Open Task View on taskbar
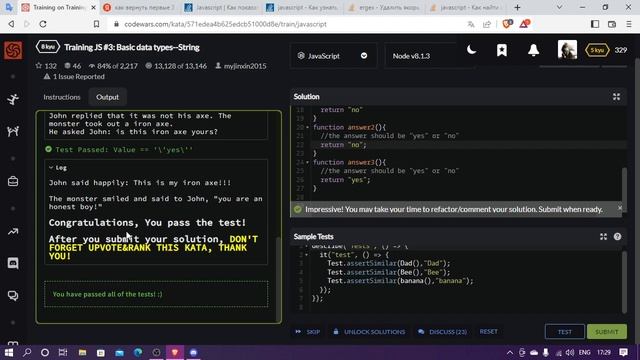This screenshot has width=640, height=360. click(x=63, y=352)
